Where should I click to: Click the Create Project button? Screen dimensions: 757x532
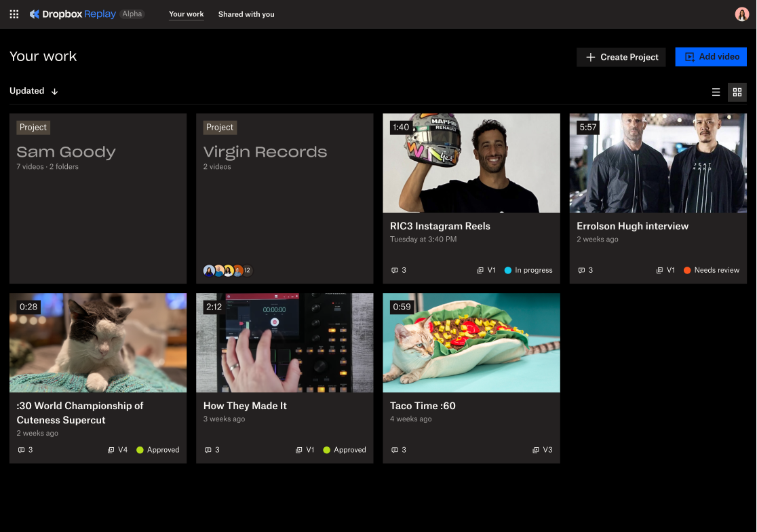(621, 57)
